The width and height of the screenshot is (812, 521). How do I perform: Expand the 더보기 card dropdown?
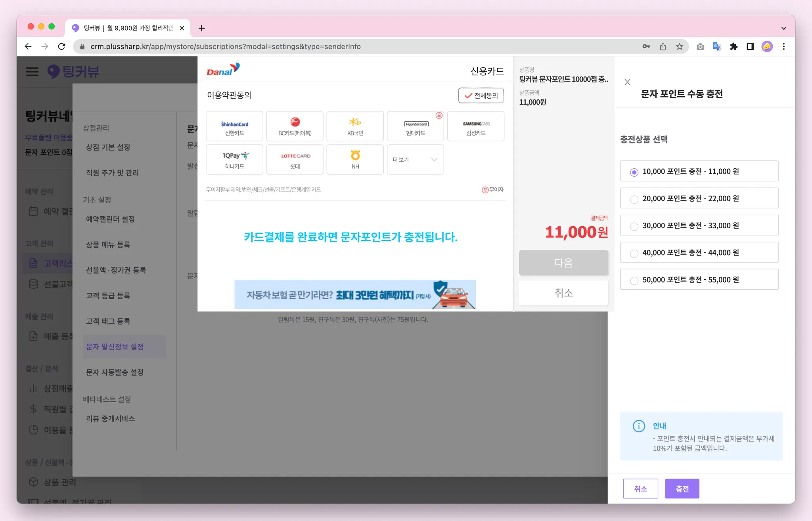click(415, 160)
